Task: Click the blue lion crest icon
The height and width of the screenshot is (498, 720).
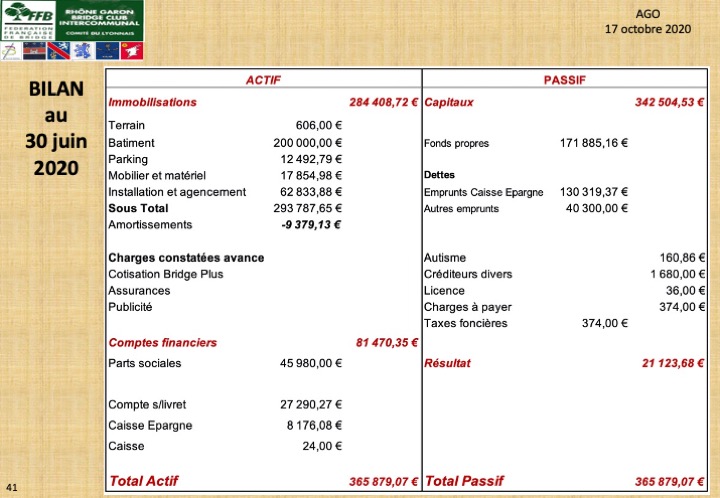Action: coord(83,51)
